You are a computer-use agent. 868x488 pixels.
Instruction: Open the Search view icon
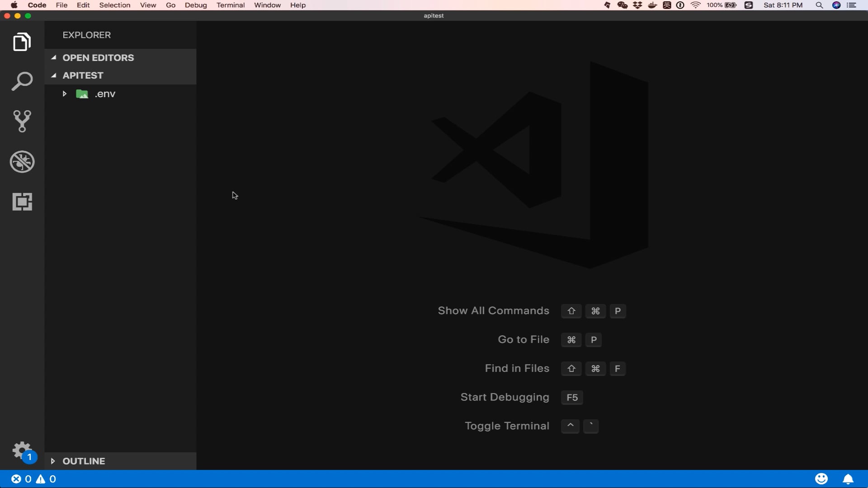coord(22,81)
